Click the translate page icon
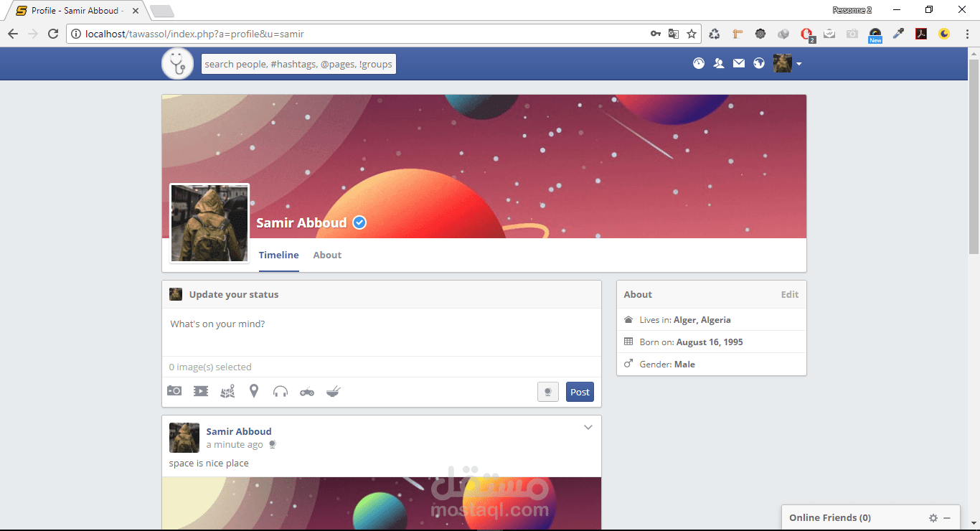The width and height of the screenshot is (980, 531). pyautogui.click(x=674, y=34)
